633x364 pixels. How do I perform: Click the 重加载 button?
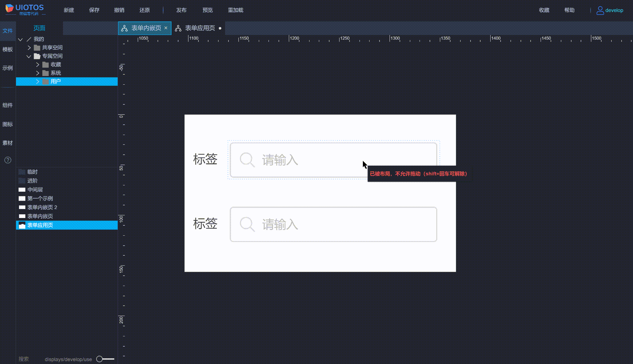click(235, 10)
